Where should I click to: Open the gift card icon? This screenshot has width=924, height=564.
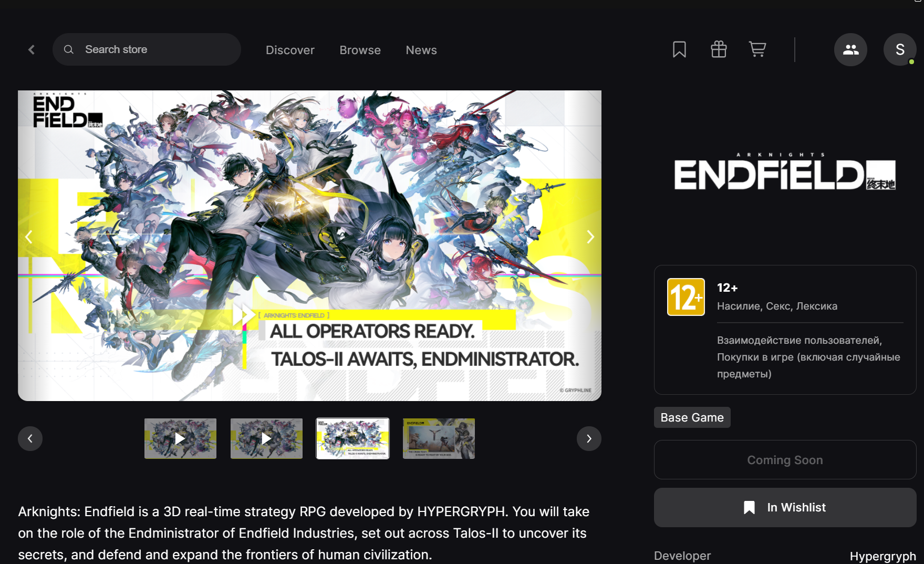pos(719,49)
